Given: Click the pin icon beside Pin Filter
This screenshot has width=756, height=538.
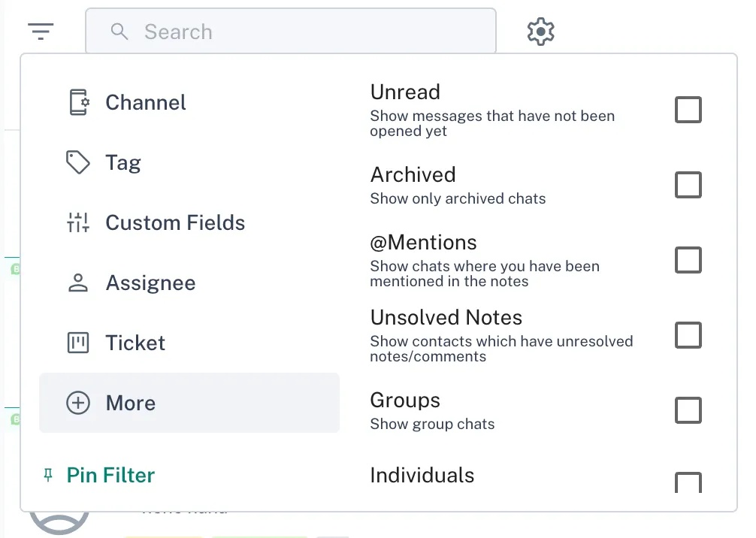Looking at the screenshot, I should [x=49, y=475].
